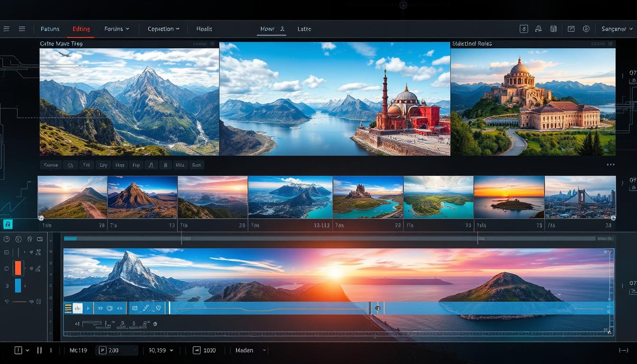Click the clock icon in left panel

pyautogui.click(x=6, y=239)
